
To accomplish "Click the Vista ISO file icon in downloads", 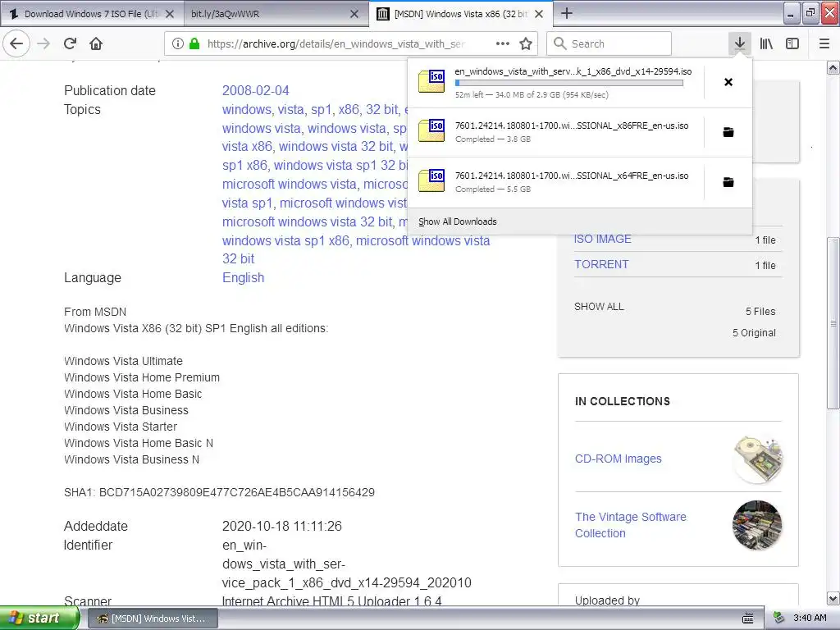I will (x=431, y=81).
